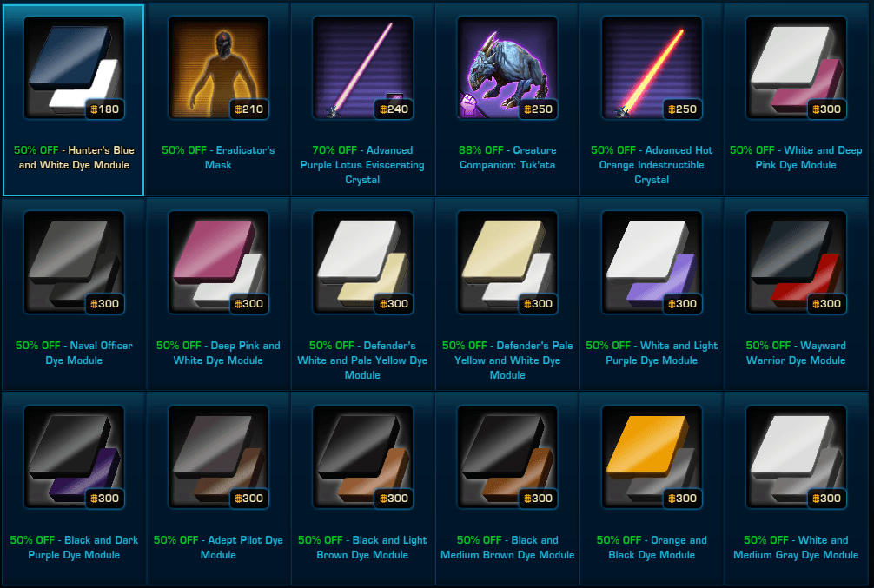Open the Naval Officer Dye Module icon
The image size is (874, 588).
(74, 262)
